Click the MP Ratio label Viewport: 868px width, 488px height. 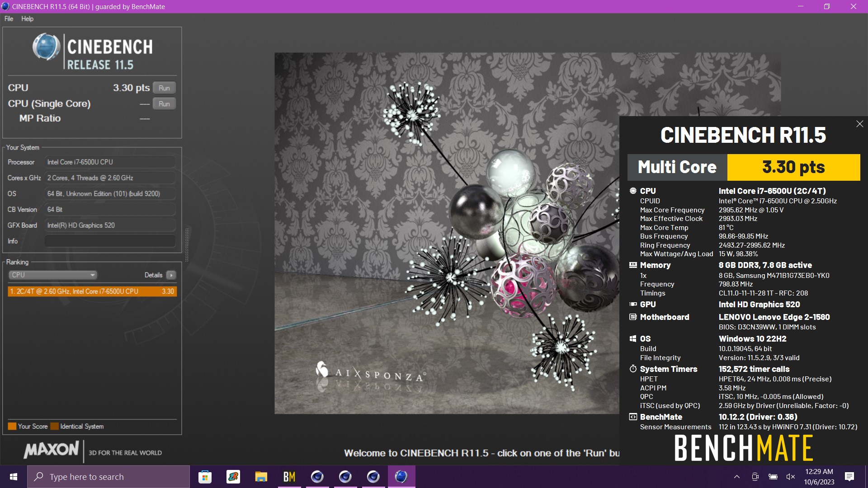click(x=40, y=118)
